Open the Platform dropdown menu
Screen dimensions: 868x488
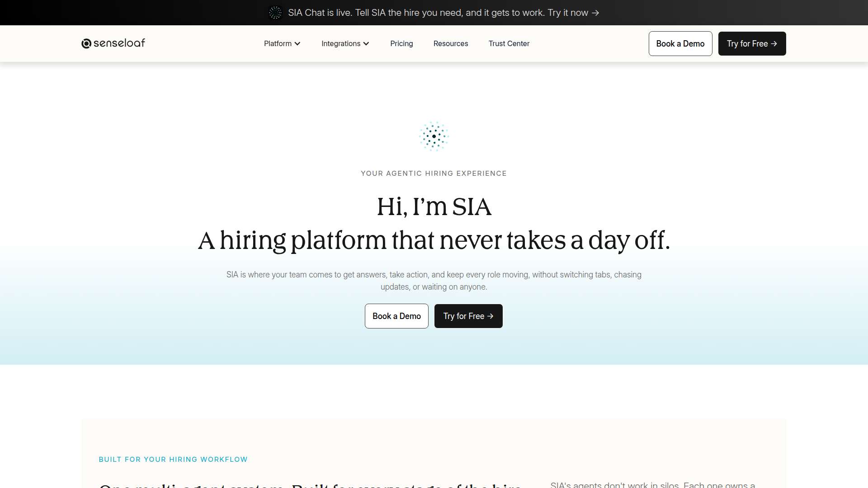point(282,43)
